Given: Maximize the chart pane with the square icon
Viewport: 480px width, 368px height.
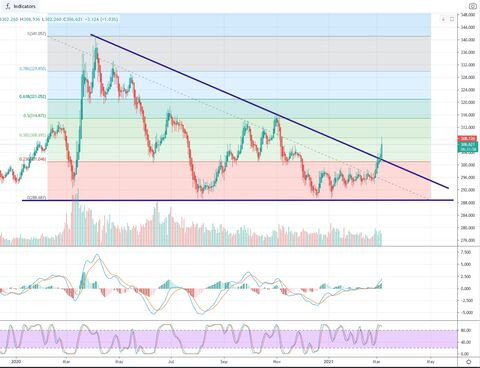Looking at the screenshot, I should [452, 19].
